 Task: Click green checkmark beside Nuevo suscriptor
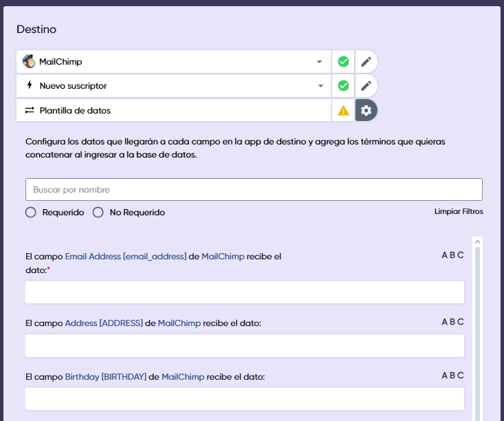pyautogui.click(x=343, y=86)
